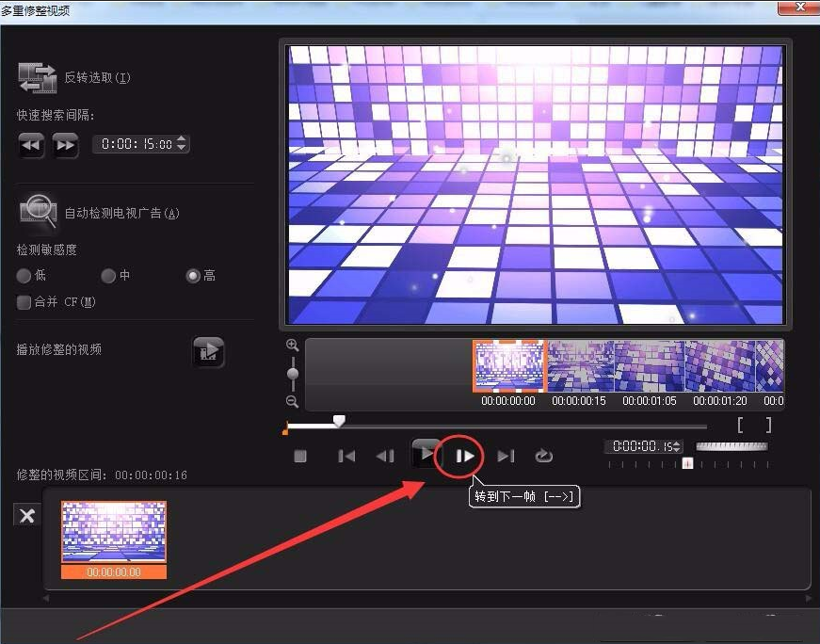Select the 中 detection sensitivity option
This screenshot has width=820, height=644.
108,276
